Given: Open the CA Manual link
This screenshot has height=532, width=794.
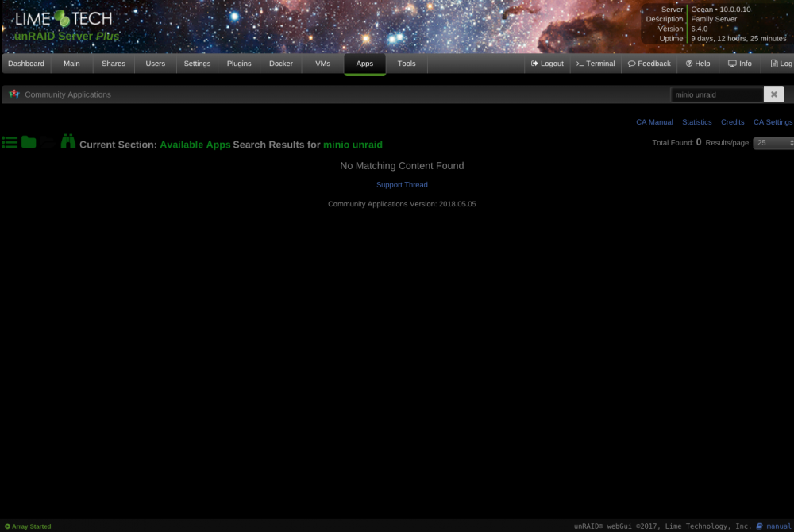Looking at the screenshot, I should pos(654,122).
